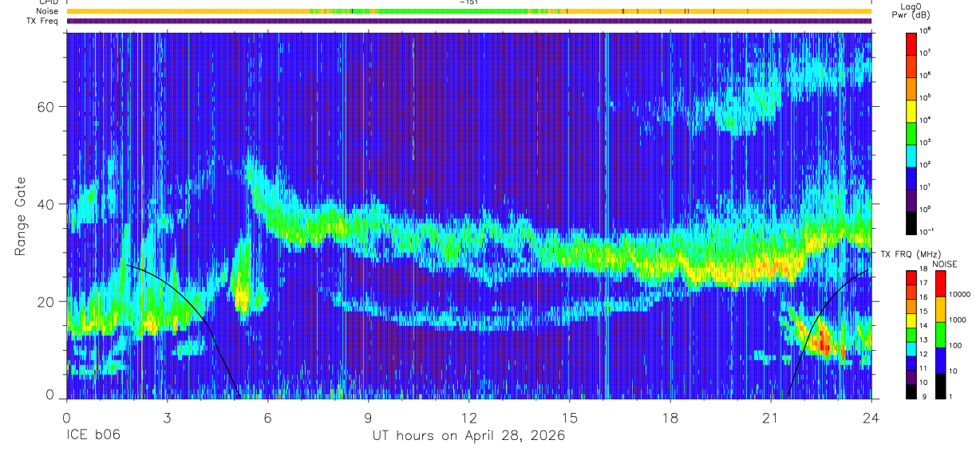Select the Range Gate axis title

click(22, 217)
